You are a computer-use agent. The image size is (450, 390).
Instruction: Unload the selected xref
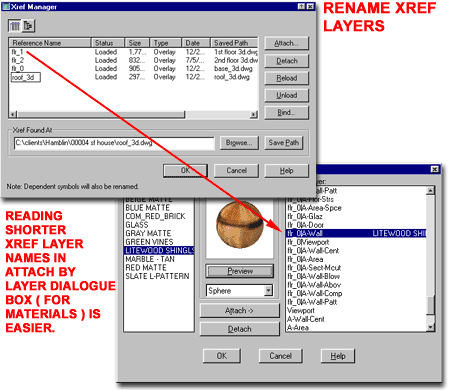coord(286,95)
